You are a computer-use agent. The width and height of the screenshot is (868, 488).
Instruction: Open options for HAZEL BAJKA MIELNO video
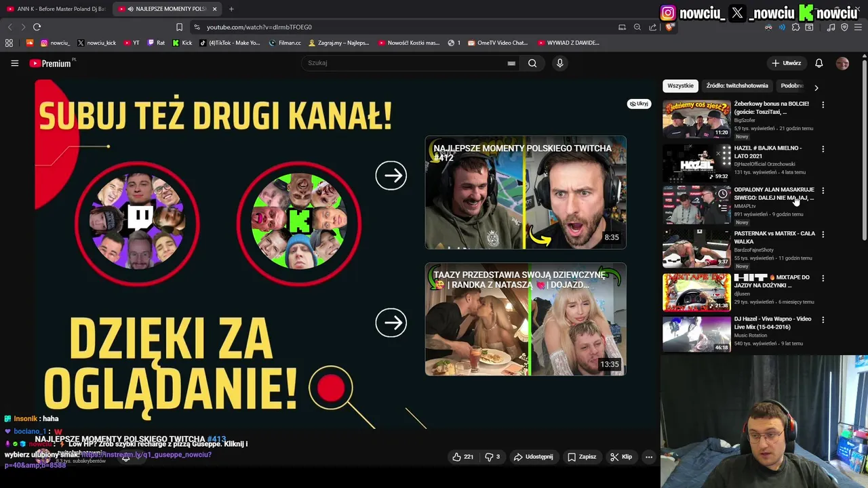(x=823, y=149)
